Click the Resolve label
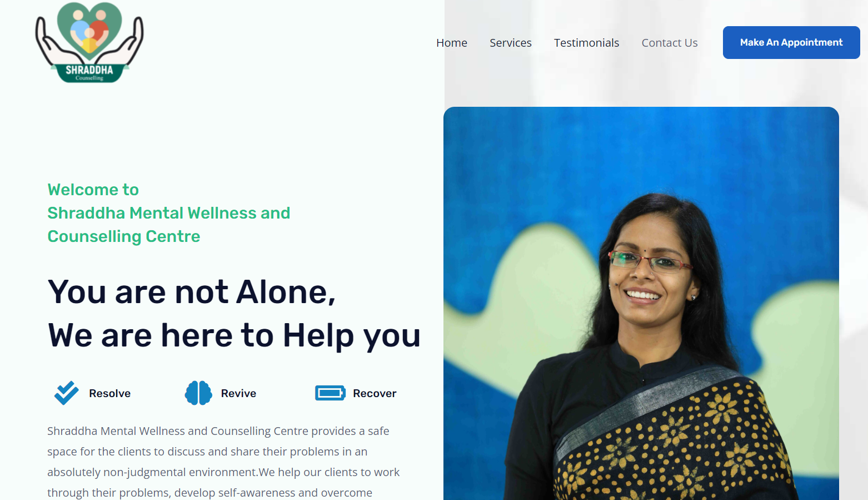This screenshot has height=500, width=868. (110, 393)
